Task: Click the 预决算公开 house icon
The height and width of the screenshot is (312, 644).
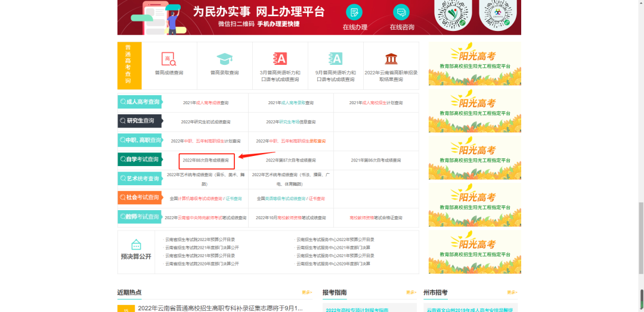Action: click(x=136, y=245)
